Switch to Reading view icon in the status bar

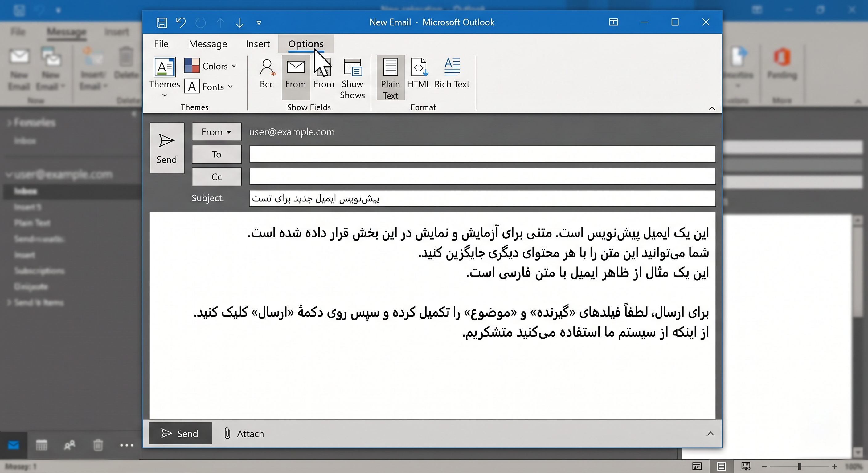746,466
